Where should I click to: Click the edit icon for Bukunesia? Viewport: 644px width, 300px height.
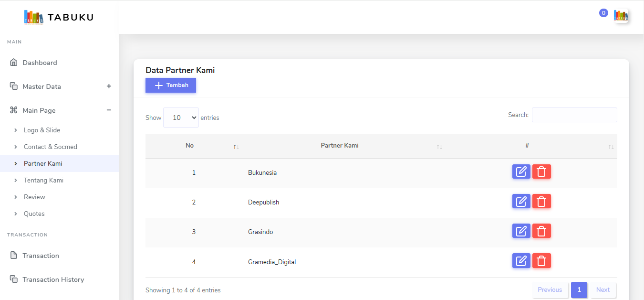tap(521, 171)
